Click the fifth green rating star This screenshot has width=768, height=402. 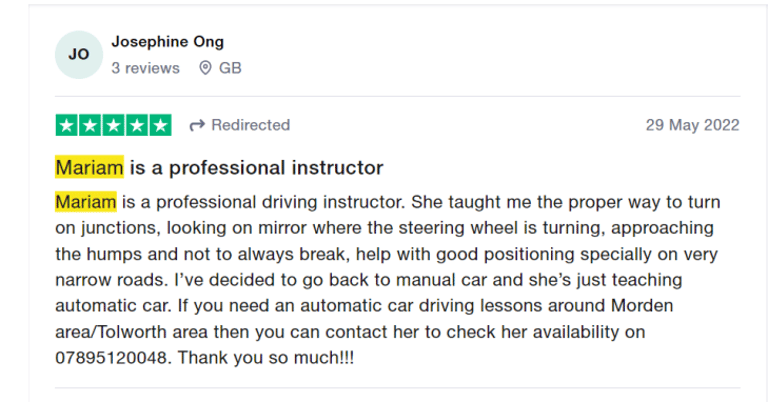160,125
